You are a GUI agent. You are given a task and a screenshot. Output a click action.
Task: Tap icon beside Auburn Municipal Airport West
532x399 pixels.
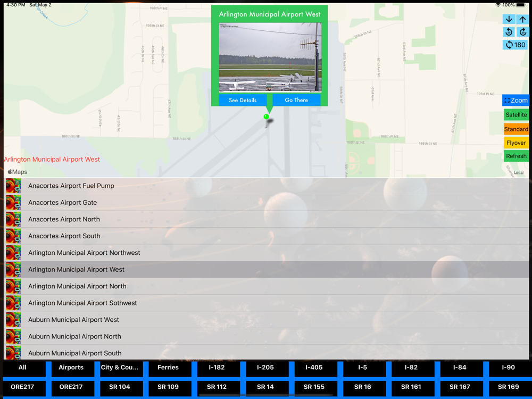click(13, 320)
